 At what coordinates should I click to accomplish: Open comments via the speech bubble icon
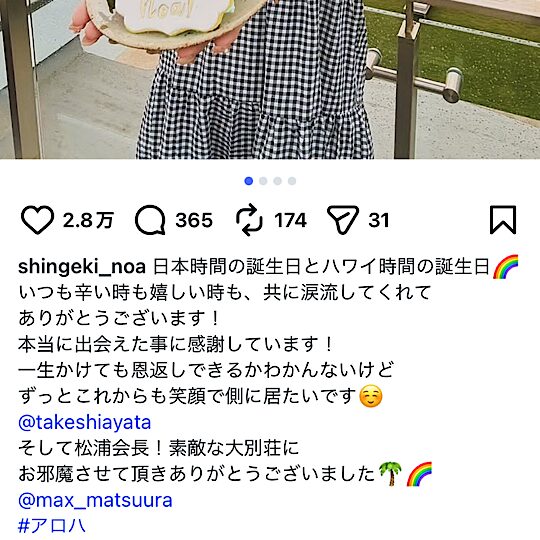(x=150, y=220)
